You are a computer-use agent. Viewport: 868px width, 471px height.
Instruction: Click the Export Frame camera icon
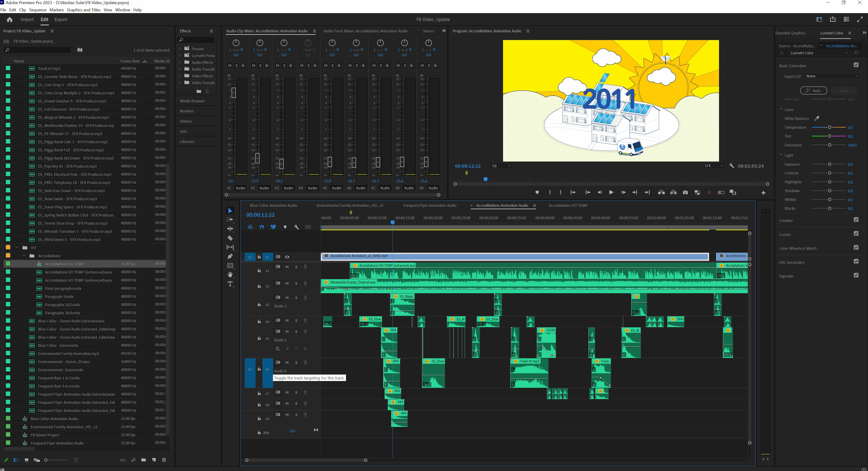[685, 193]
